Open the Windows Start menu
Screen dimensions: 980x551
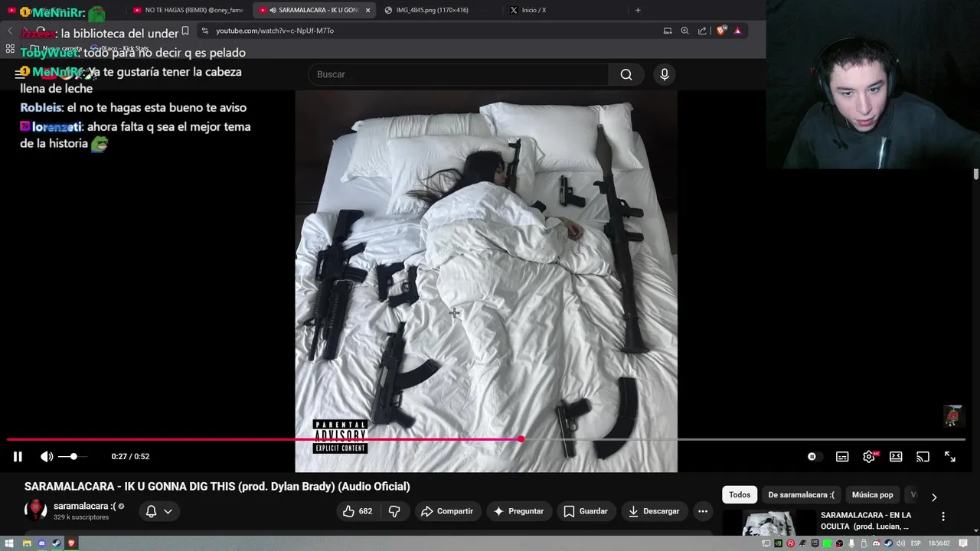[9, 543]
